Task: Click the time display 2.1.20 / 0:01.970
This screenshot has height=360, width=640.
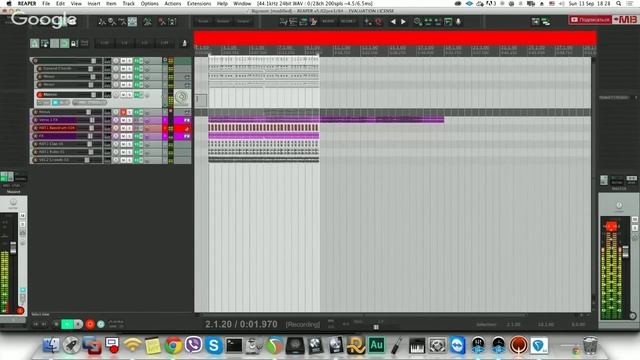Action: [241, 324]
